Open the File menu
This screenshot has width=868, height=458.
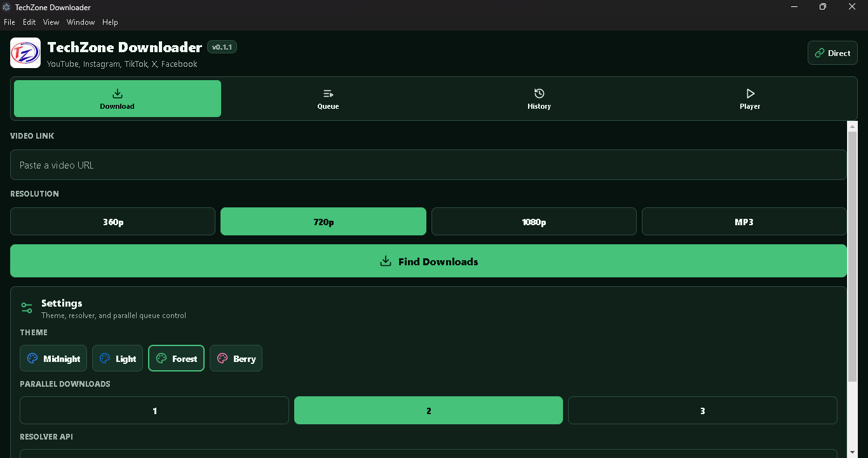click(10, 22)
